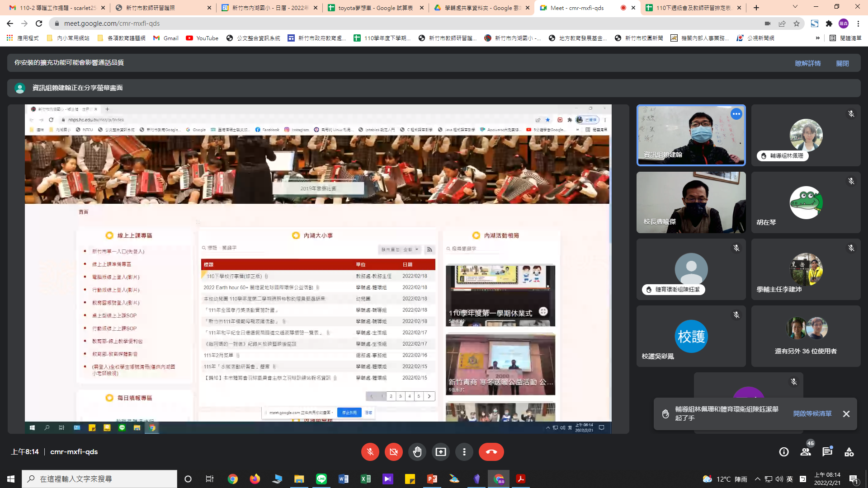The height and width of the screenshot is (488, 868).
Task: Open the in-call chat panel
Action: click(x=827, y=452)
